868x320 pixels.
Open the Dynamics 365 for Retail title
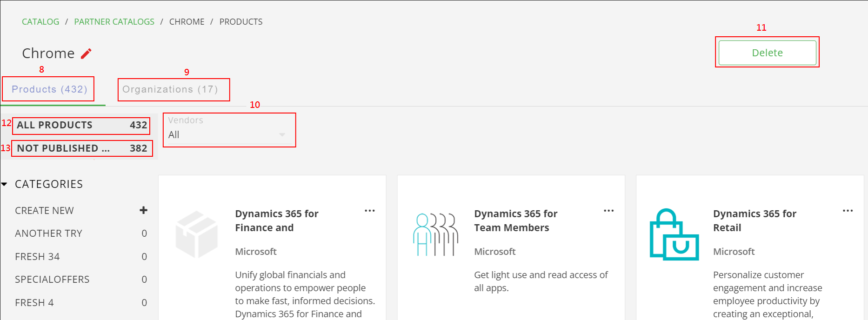pos(754,221)
